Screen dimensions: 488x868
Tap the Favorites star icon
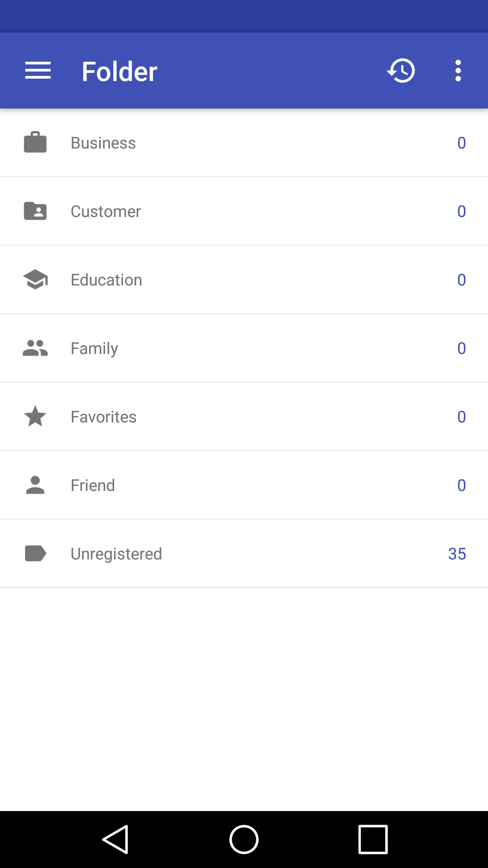(35, 416)
